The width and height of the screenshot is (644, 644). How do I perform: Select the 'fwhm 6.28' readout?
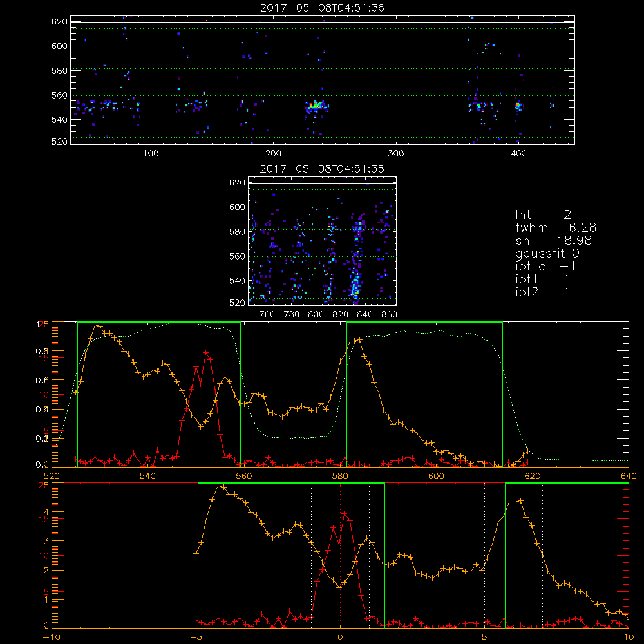tap(556, 227)
